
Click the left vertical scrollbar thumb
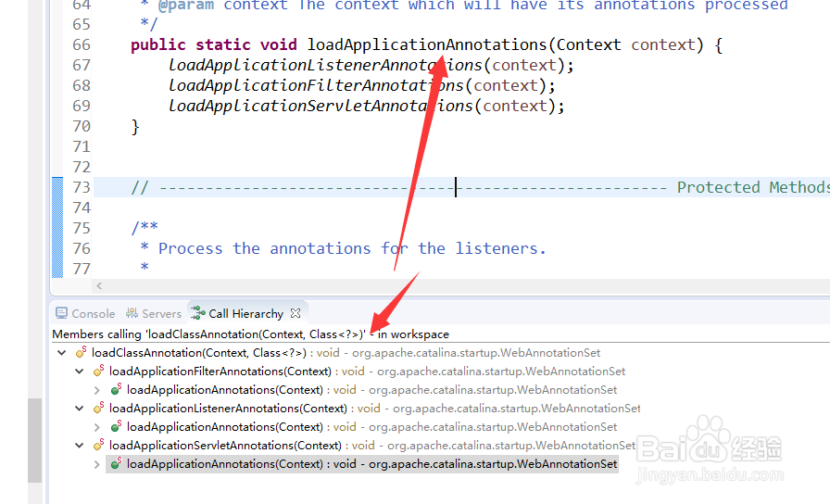(x=35, y=440)
